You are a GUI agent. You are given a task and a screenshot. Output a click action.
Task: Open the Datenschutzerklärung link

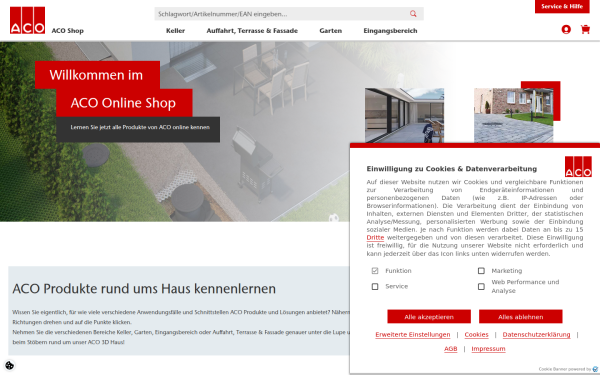[536, 334]
